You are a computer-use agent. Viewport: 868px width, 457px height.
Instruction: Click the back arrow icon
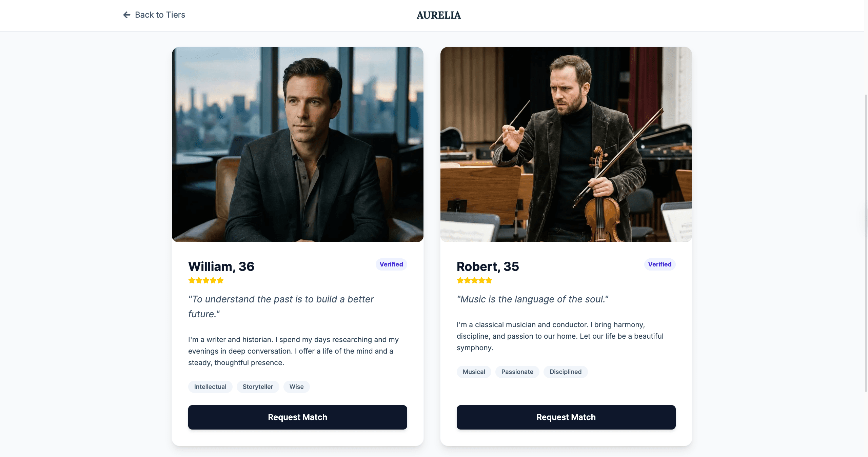[127, 15]
